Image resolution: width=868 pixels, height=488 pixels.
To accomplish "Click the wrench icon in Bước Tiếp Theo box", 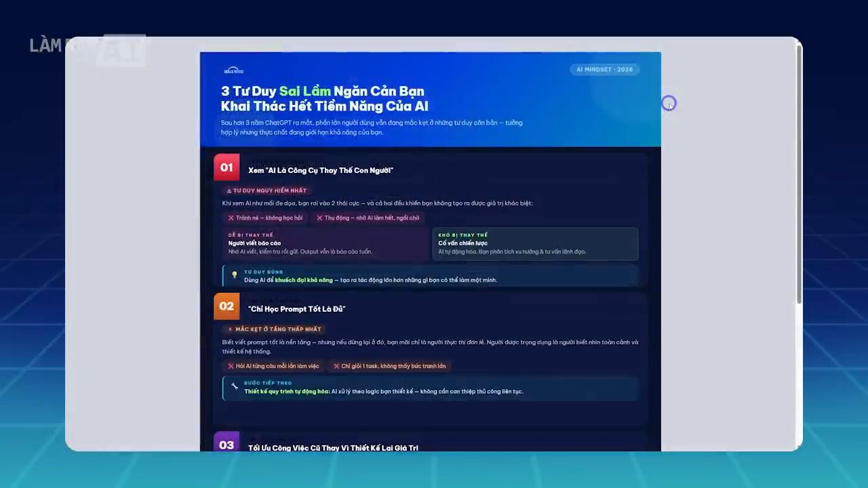I will tap(235, 386).
